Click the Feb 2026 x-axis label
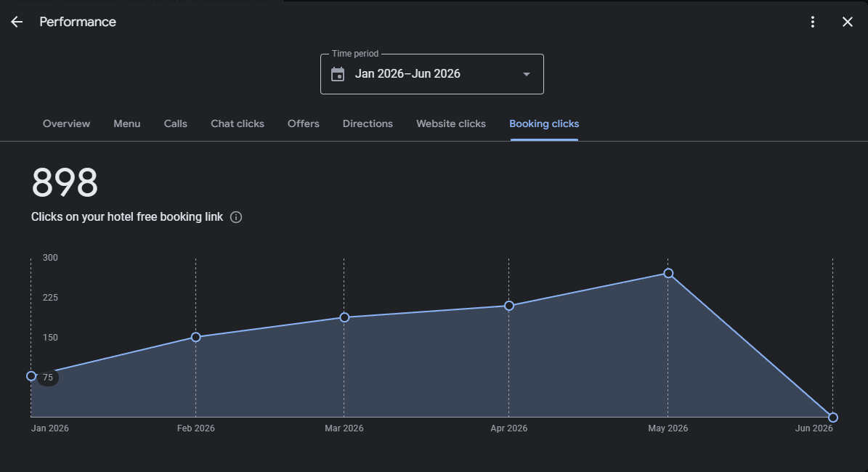868x472 pixels. [x=196, y=428]
